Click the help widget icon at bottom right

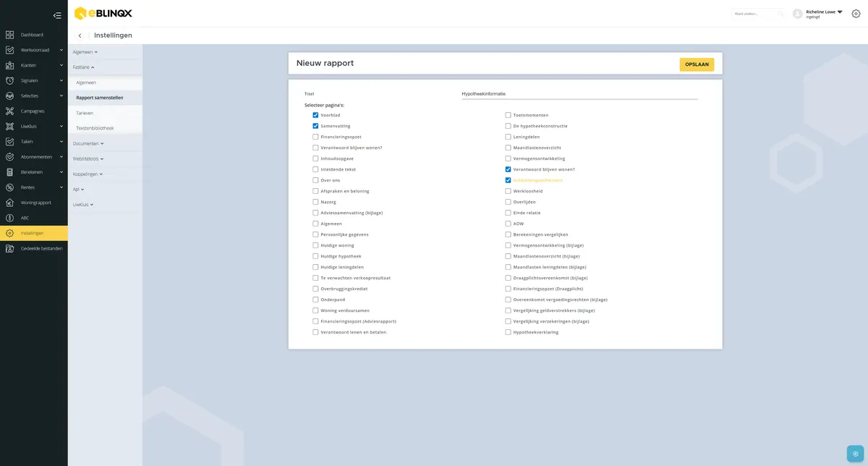856,454
